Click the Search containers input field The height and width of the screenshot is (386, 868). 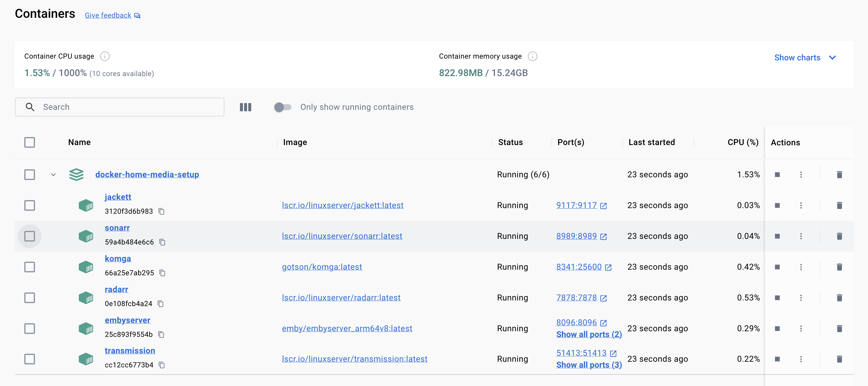pyautogui.click(x=120, y=107)
